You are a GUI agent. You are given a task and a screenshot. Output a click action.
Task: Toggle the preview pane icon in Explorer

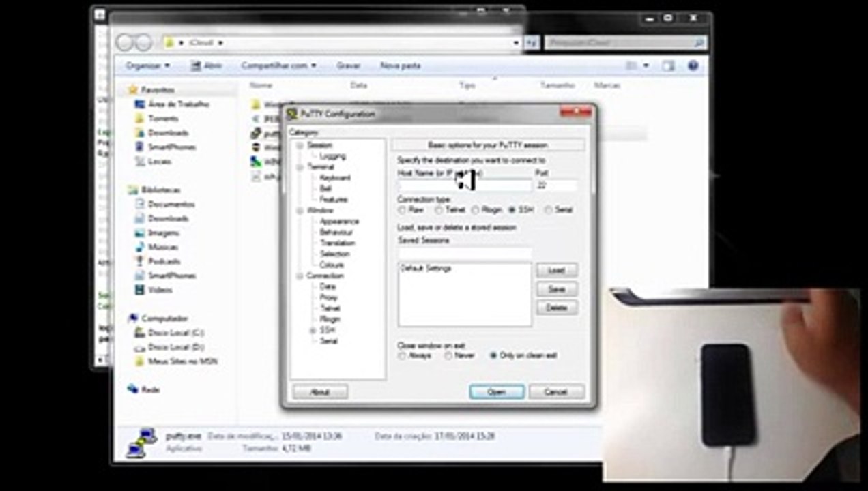[x=668, y=65]
